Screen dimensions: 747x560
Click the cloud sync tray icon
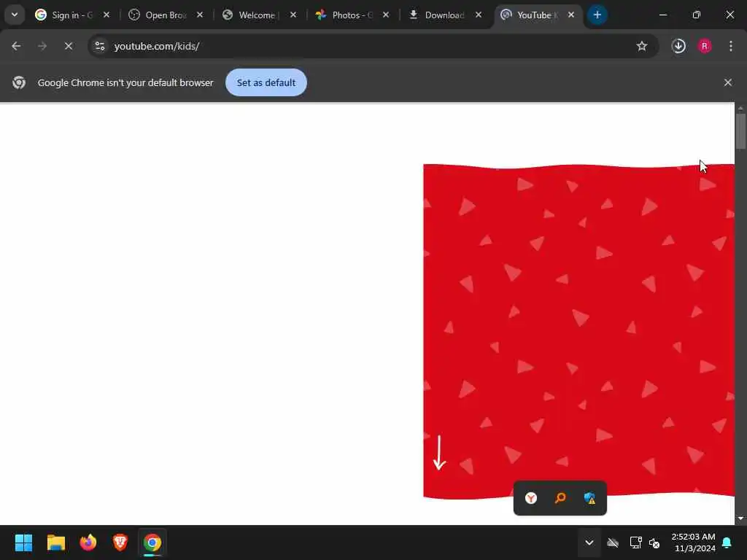613,542
